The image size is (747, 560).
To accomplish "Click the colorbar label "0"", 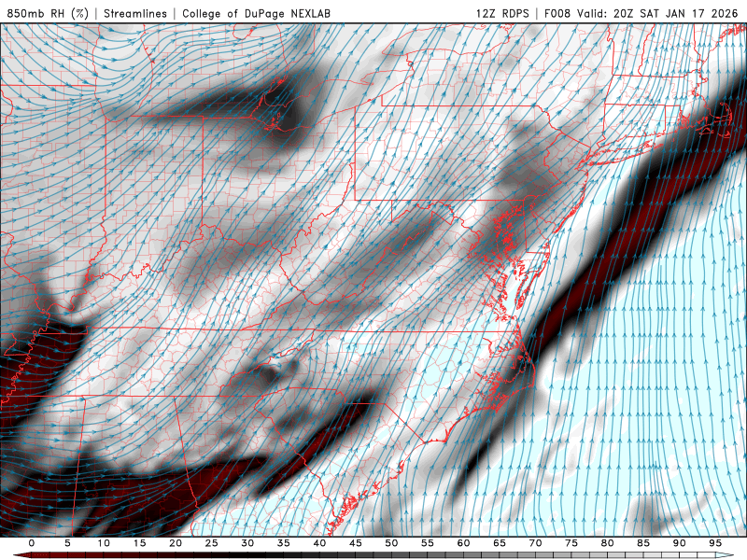I will (32, 543).
